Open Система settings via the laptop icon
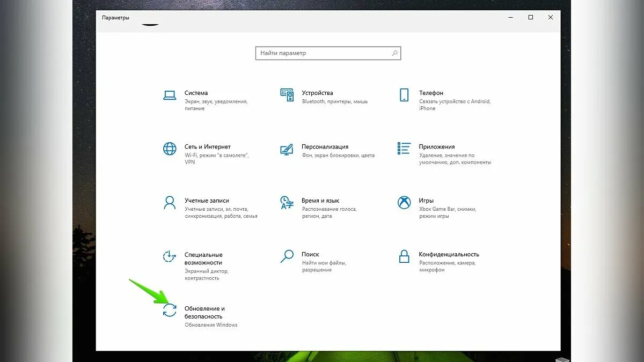Viewport: 644px width, 362px height. click(170, 95)
